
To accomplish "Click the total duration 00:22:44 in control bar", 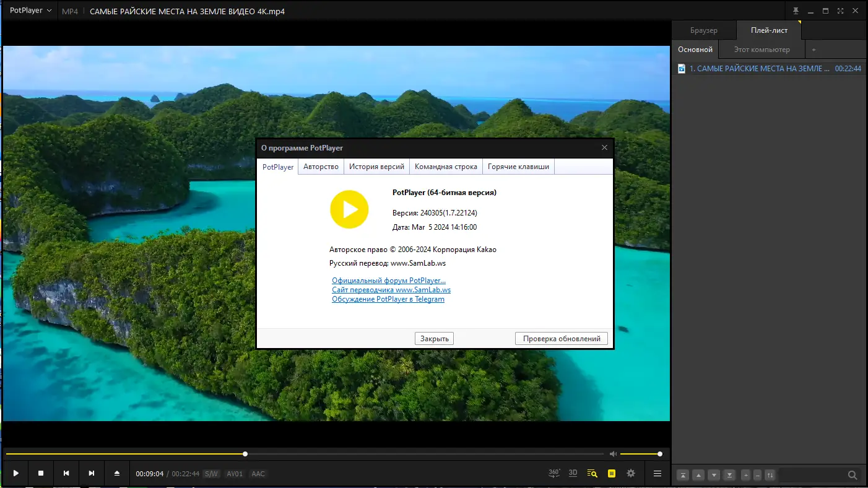I will (x=186, y=474).
